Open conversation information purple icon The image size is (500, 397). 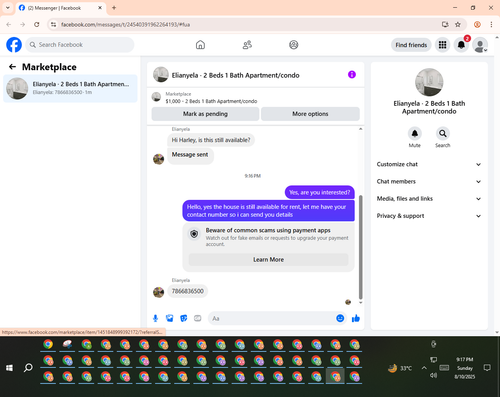[x=352, y=75]
